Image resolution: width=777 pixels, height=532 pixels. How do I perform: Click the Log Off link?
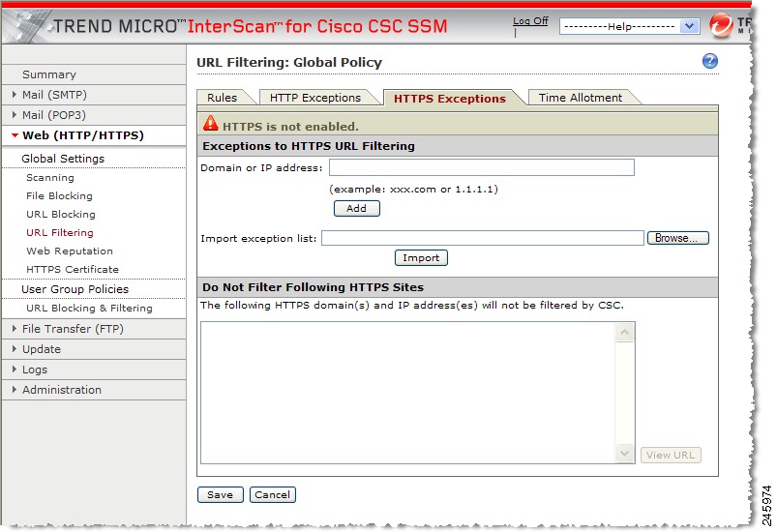530,21
